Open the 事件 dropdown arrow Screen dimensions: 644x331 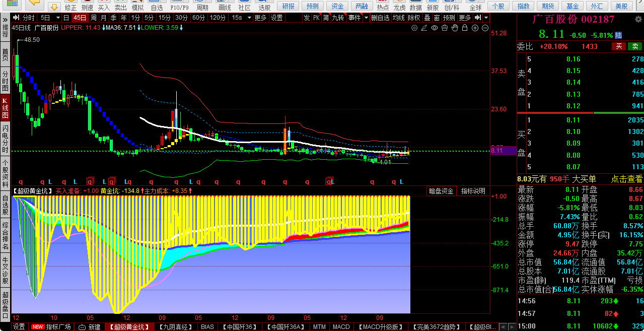tap(365, 18)
